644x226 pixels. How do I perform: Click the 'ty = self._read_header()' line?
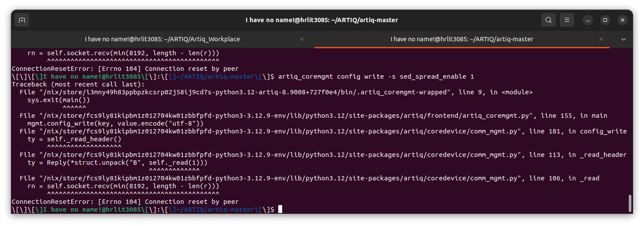[74, 139]
